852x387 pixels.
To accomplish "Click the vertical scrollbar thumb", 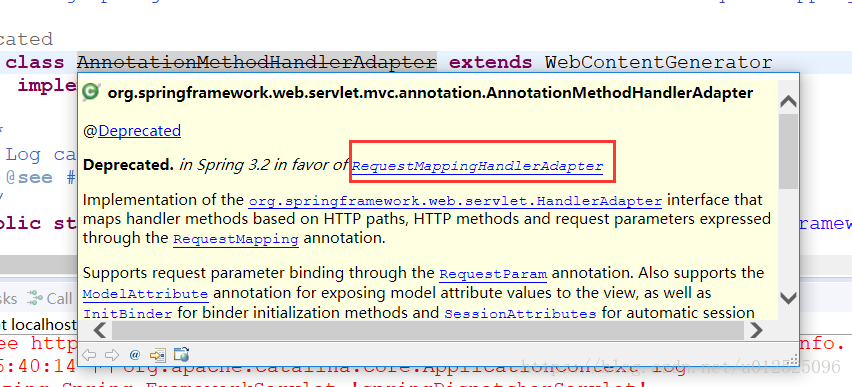I will tap(788, 151).
